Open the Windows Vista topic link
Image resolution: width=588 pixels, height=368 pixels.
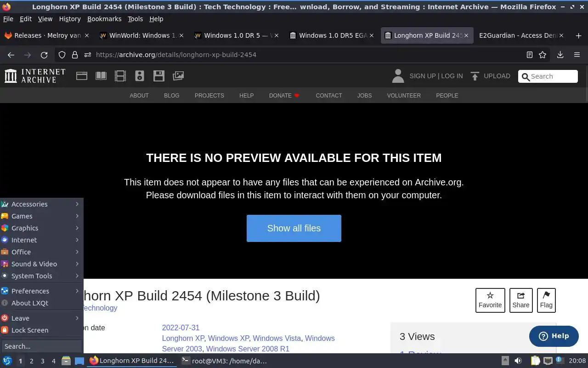coord(277,339)
